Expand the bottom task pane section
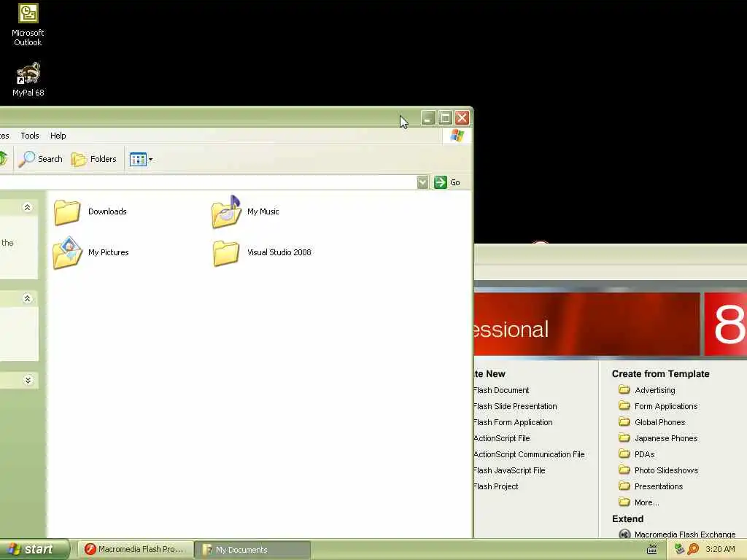This screenshot has width=747, height=560. tap(27, 380)
